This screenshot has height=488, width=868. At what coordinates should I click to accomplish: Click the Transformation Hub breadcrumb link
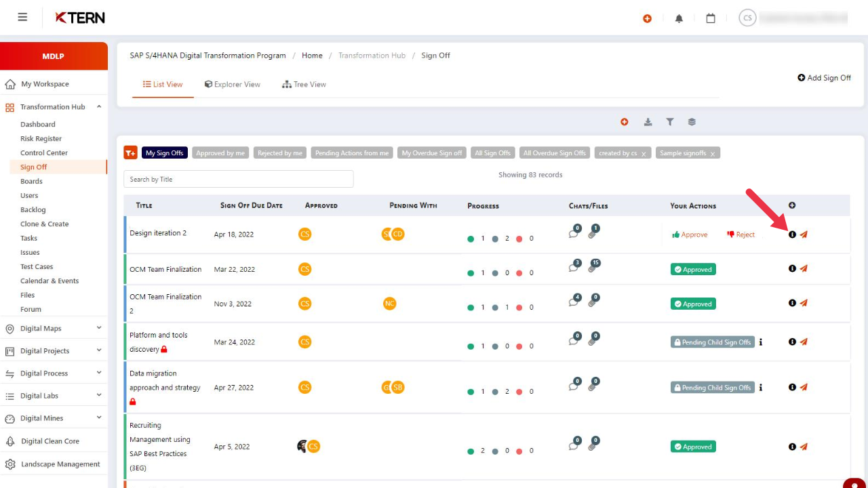[x=372, y=56]
